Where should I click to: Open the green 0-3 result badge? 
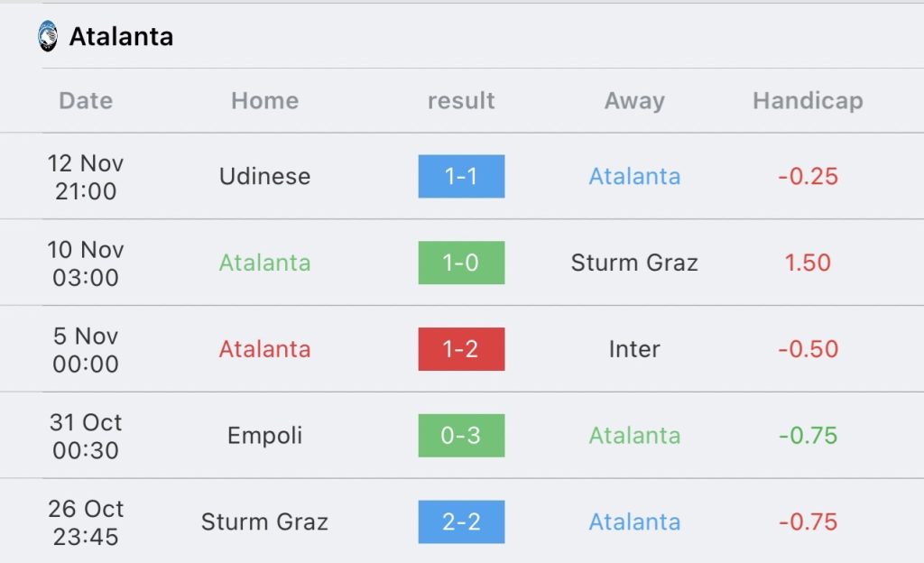pos(461,436)
